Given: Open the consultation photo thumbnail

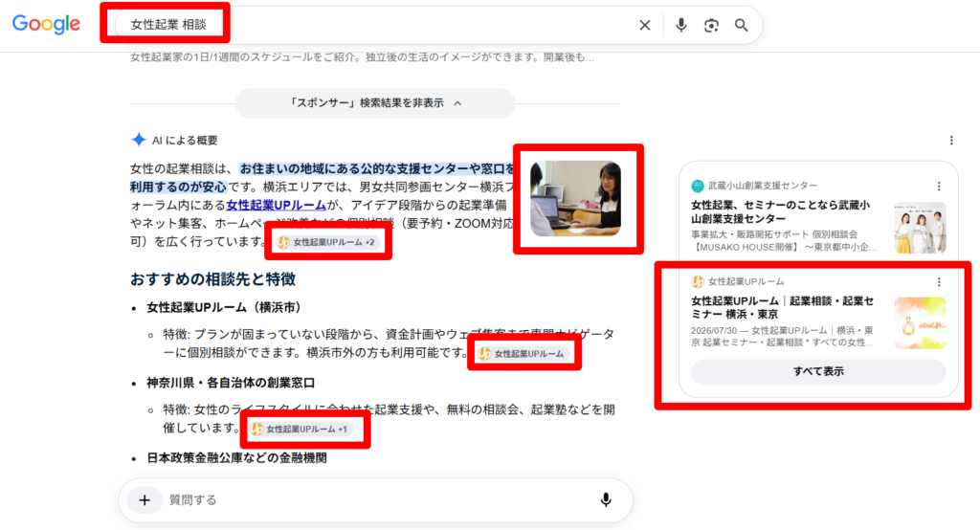Looking at the screenshot, I should [575, 199].
